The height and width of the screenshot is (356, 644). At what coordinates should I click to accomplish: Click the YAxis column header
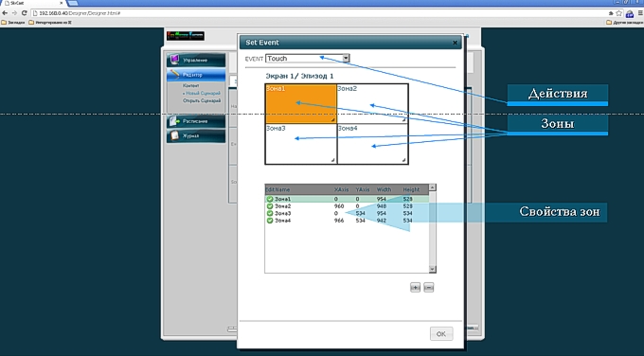(363, 189)
